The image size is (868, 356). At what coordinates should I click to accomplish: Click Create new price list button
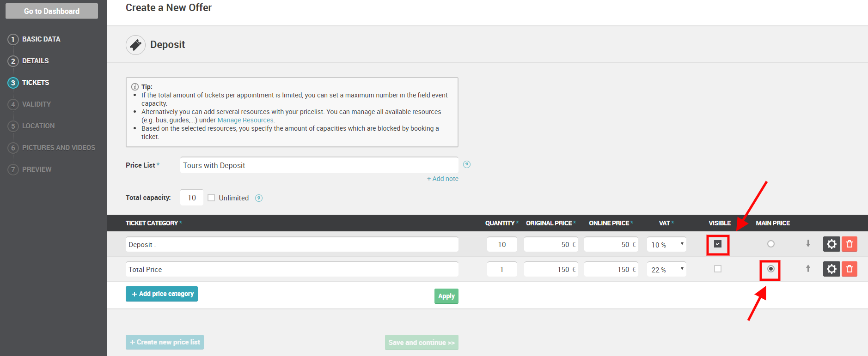165,342
